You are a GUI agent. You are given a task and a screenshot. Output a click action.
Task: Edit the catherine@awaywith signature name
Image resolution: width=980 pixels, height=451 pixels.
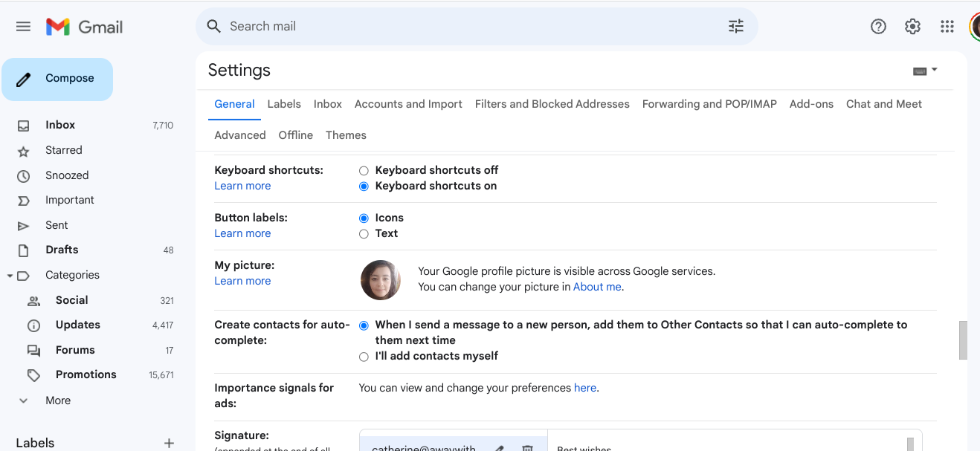pyautogui.click(x=499, y=447)
